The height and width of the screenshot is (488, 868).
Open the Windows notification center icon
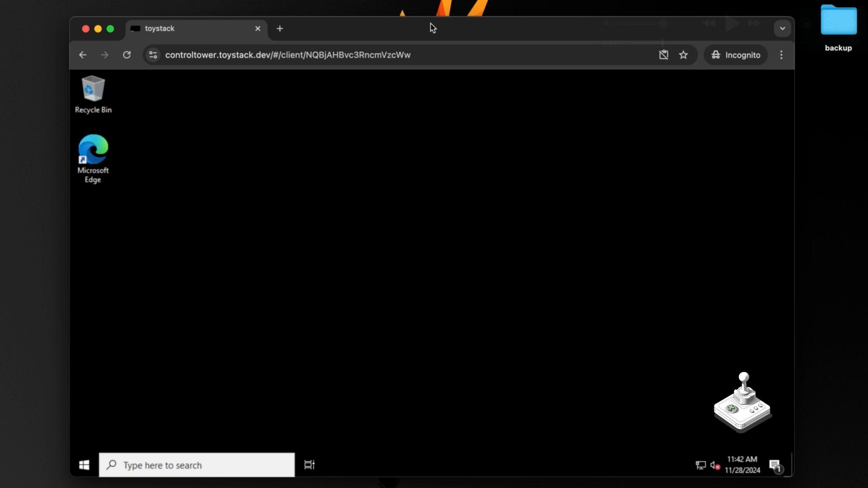775,465
